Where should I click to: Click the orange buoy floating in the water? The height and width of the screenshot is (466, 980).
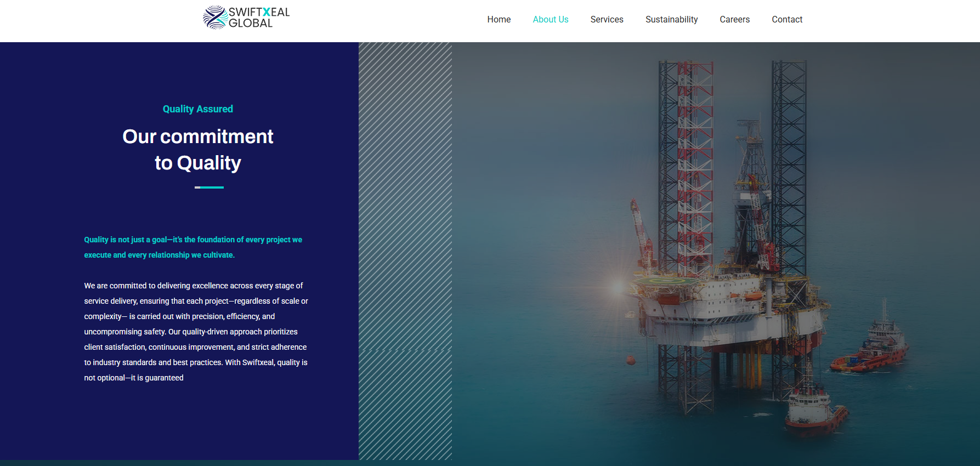click(x=631, y=360)
